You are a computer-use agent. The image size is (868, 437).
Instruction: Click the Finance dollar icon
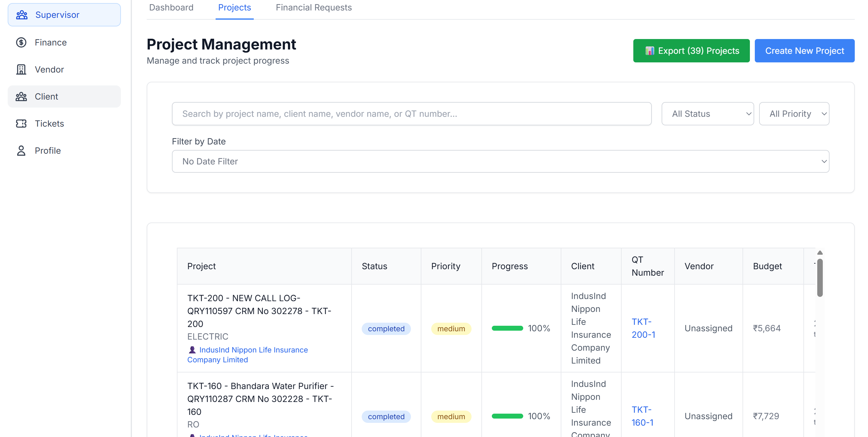[21, 42]
